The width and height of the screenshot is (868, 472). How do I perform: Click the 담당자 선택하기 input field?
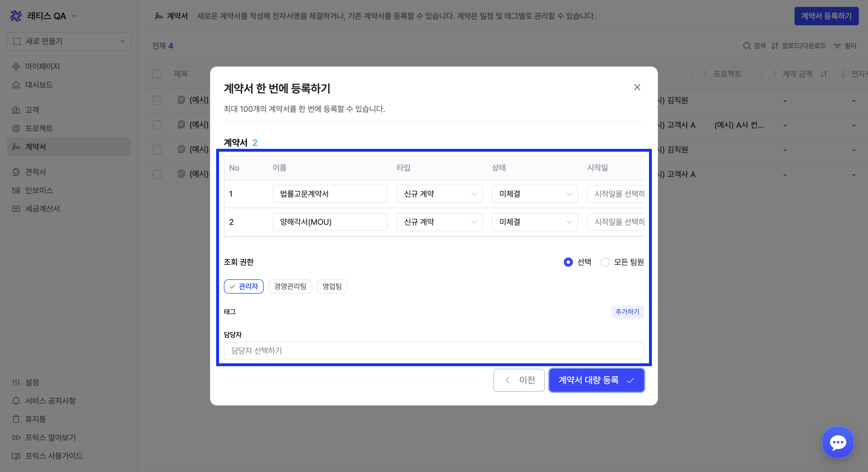(x=434, y=350)
